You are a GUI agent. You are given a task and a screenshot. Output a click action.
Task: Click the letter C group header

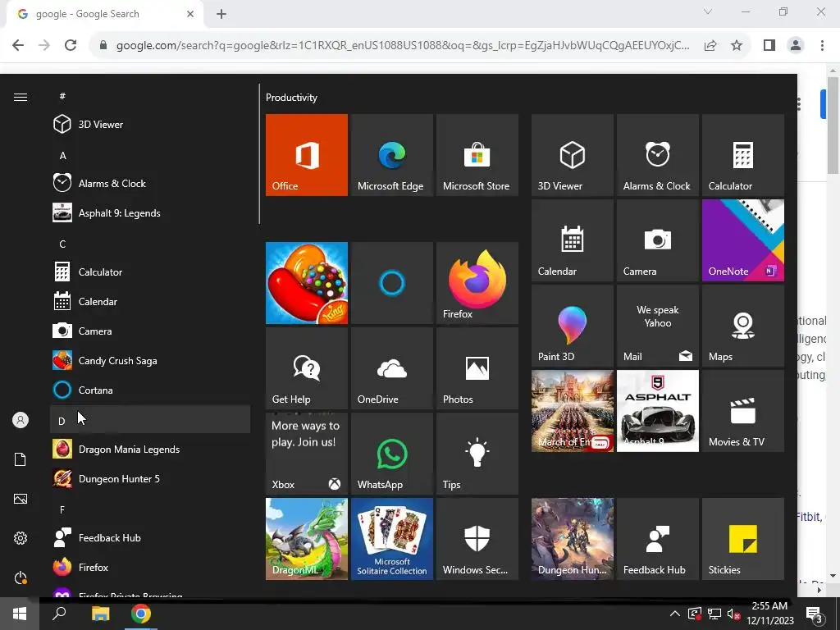tap(150, 244)
